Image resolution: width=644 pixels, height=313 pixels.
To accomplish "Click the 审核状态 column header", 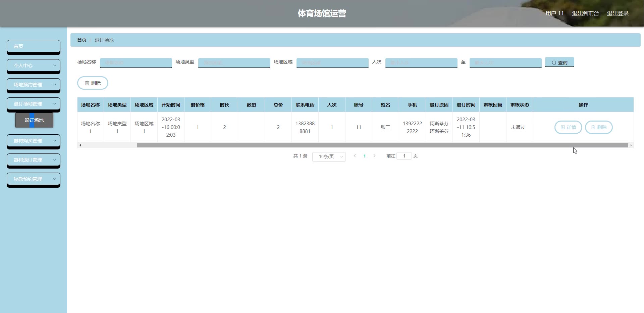I will (x=520, y=105).
